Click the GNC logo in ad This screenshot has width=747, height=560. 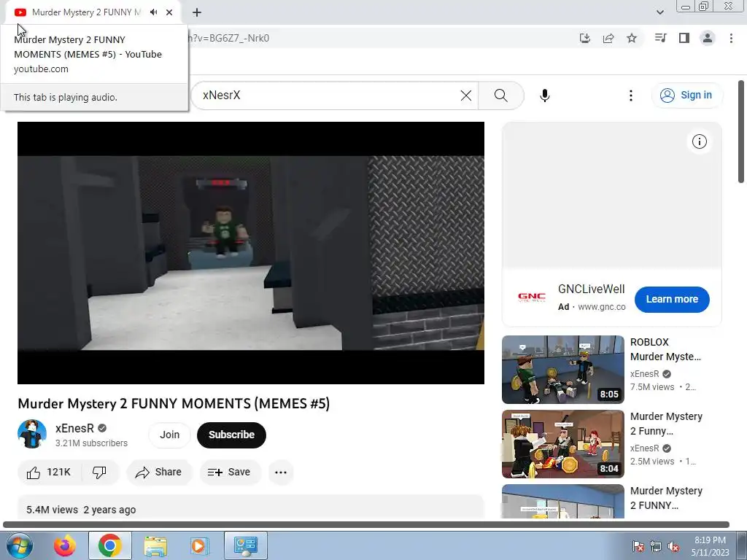point(532,298)
